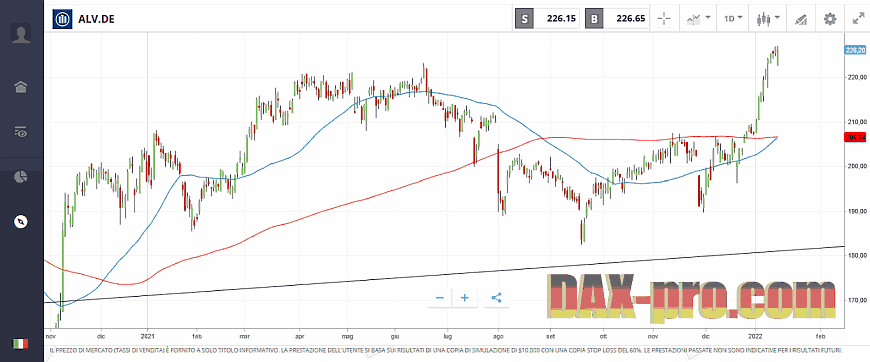Open the candlestick chart type dropdown
This screenshot has width=870, height=362.
point(767,19)
